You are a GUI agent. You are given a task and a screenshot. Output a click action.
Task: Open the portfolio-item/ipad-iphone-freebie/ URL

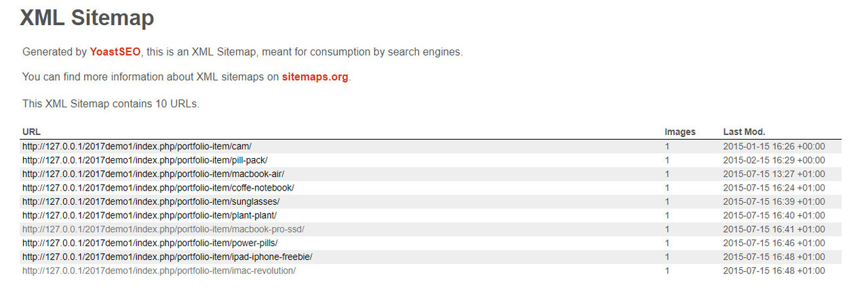coord(167,257)
